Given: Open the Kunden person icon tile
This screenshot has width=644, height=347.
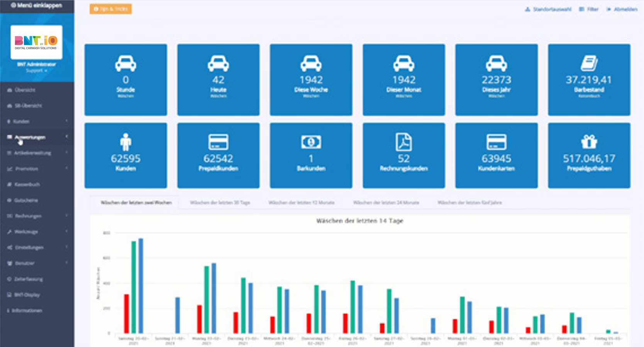Looking at the screenshot, I should click(x=125, y=156).
